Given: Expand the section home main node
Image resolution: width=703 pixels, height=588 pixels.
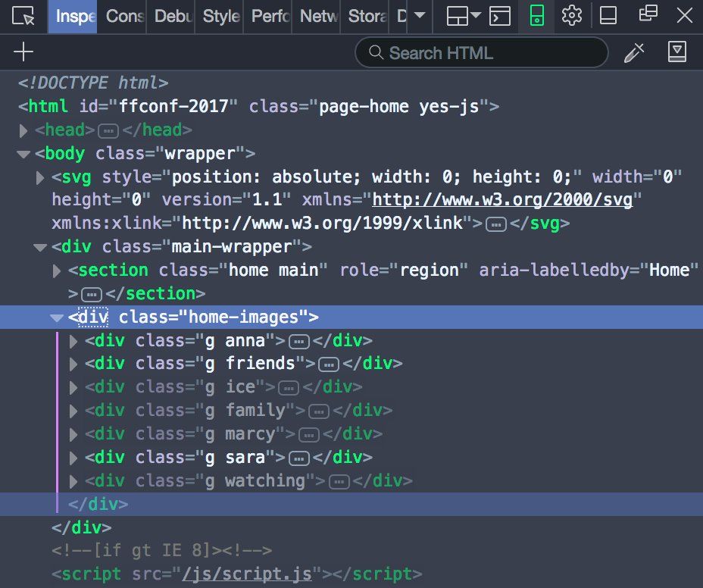Looking at the screenshot, I should pyautogui.click(x=57, y=271).
